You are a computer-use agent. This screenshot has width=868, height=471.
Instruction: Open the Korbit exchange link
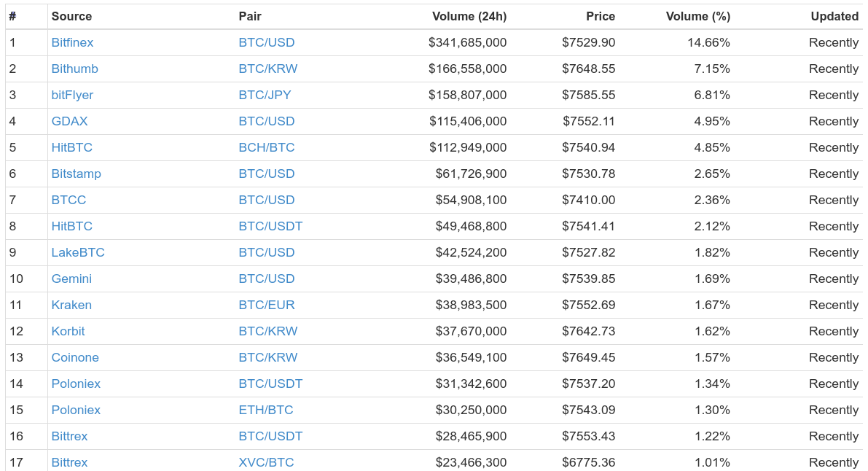[x=68, y=331]
